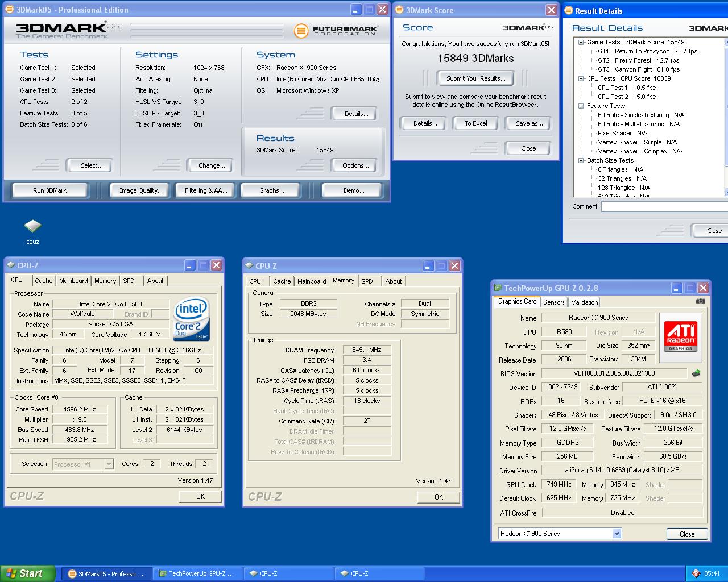Click Save as button in Score window
Viewport: 728px width, 582px height.
529,123
